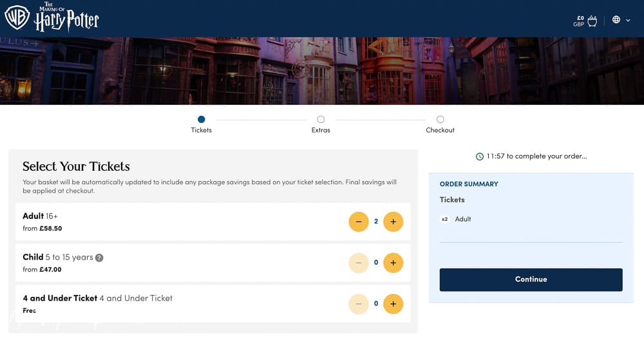
Task: Jump to the Checkout step circle
Action: 440,120
